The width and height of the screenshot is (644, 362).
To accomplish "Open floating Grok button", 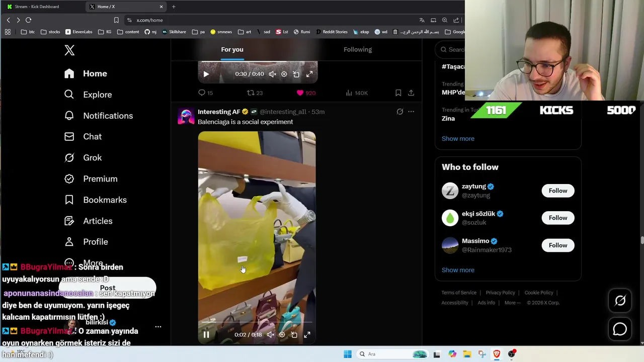I will coord(620,301).
